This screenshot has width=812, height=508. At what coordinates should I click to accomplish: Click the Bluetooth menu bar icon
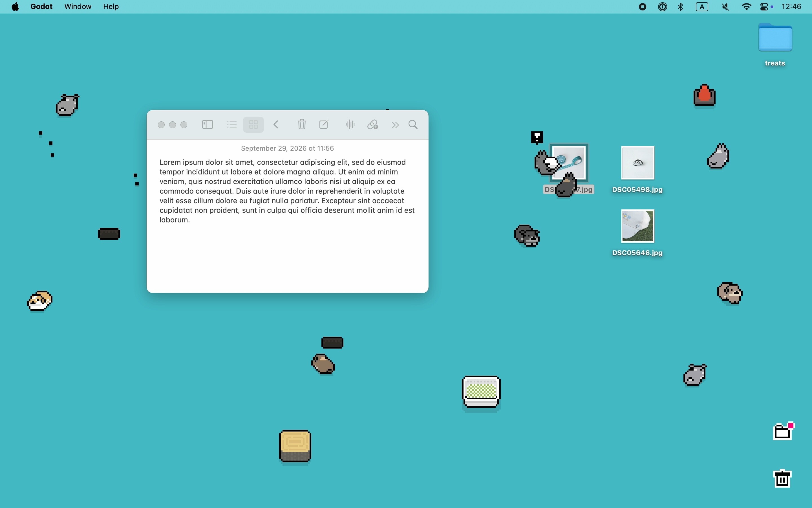click(680, 7)
